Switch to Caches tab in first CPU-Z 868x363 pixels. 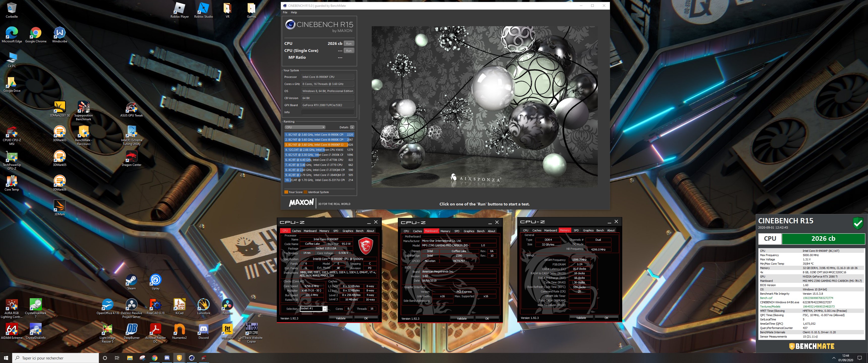pyautogui.click(x=296, y=231)
